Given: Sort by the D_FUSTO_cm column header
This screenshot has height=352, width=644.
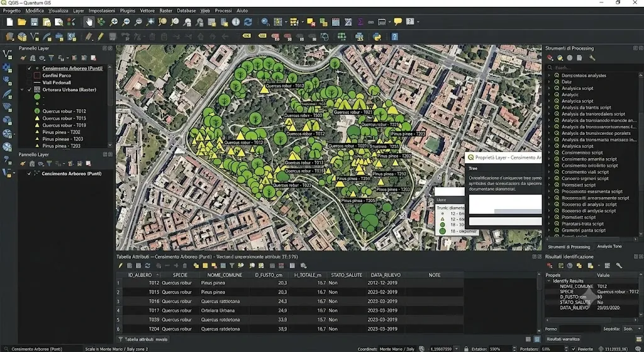Looking at the screenshot, I should 269,275.
